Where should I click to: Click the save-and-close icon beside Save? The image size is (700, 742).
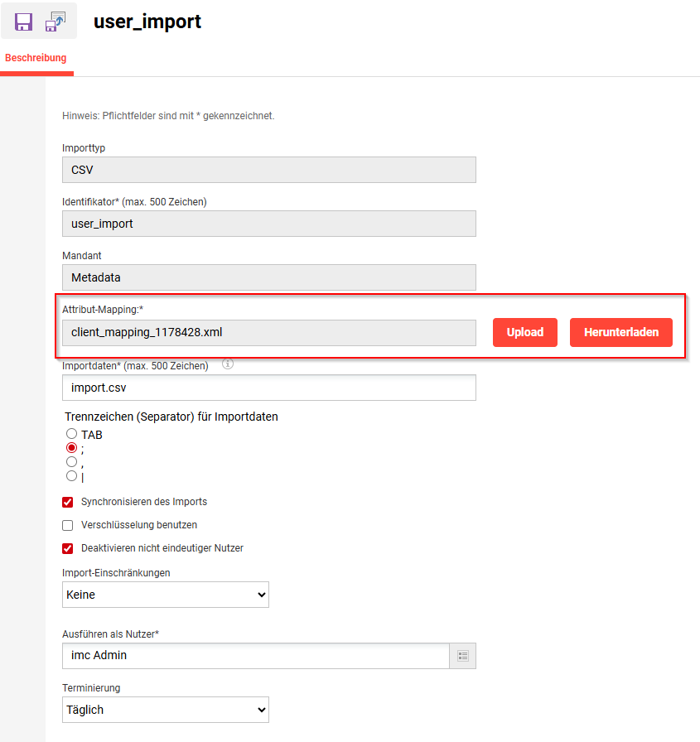pyautogui.click(x=56, y=22)
